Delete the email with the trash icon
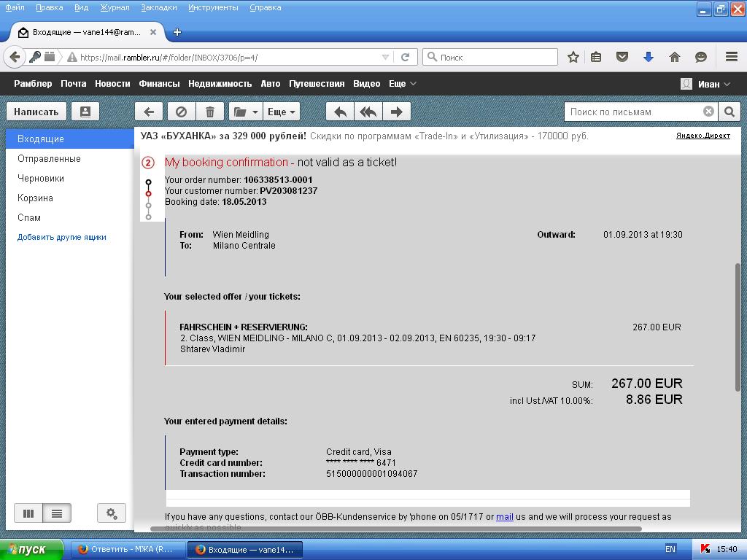The height and width of the screenshot is (560, 747). pos(210,112)
